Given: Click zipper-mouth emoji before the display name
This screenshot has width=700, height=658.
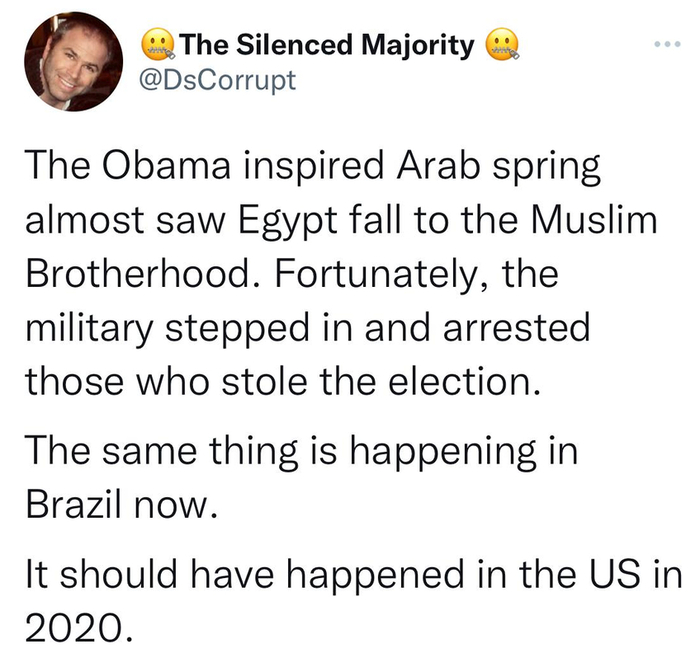Looking at the screenshot, I should 156,44.
